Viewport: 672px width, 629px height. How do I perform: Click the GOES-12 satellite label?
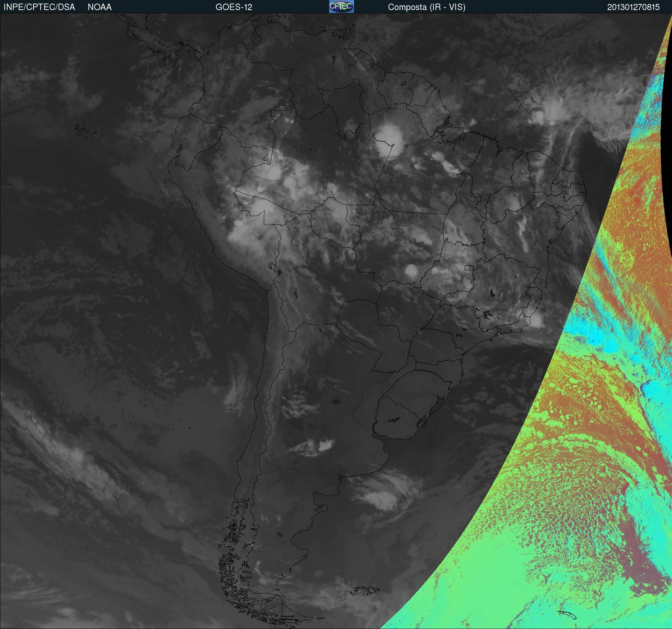234,7
